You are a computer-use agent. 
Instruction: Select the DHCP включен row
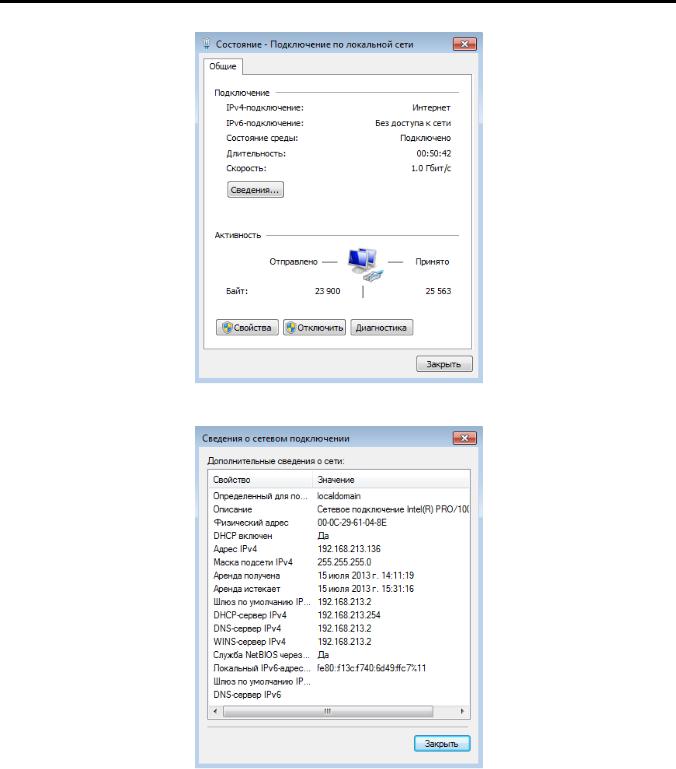pos(339,536)
